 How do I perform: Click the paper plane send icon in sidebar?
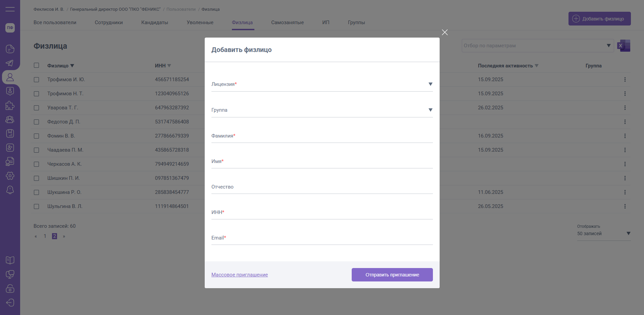click(10, 63)
